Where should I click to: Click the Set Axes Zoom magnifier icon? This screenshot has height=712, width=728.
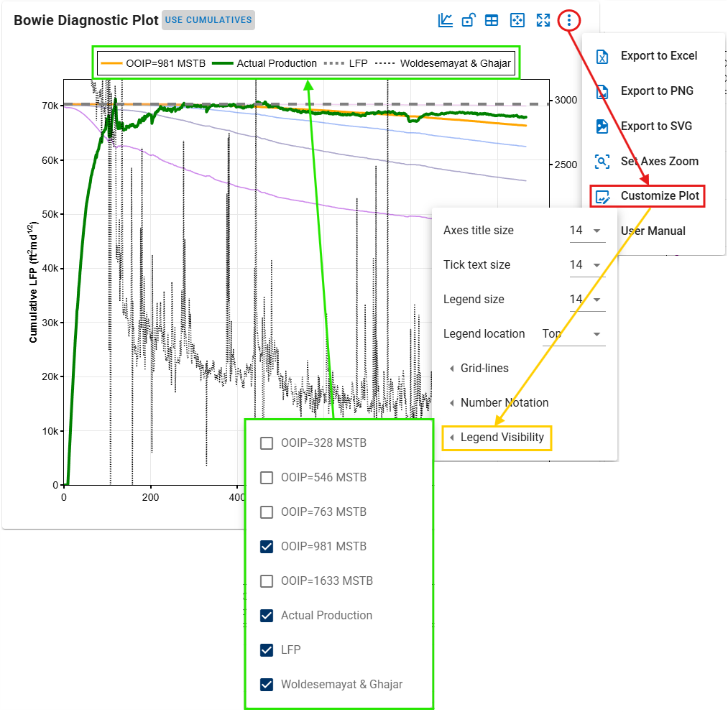(x=602, y=162)
